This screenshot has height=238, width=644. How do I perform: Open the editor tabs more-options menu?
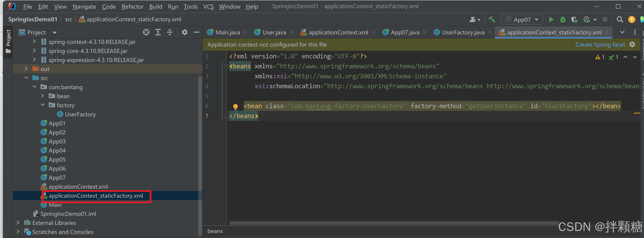click(635, 32)
